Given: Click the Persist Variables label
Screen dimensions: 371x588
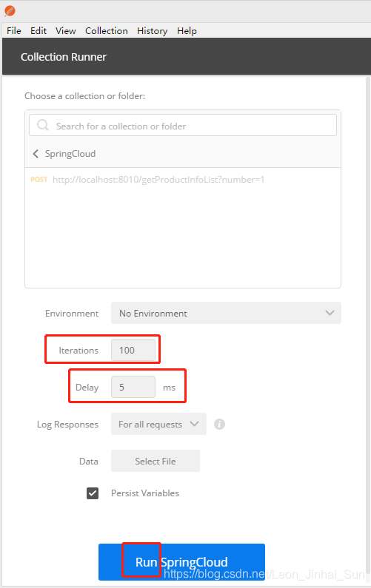Looking at the screenshot, I should coord(145,493).
